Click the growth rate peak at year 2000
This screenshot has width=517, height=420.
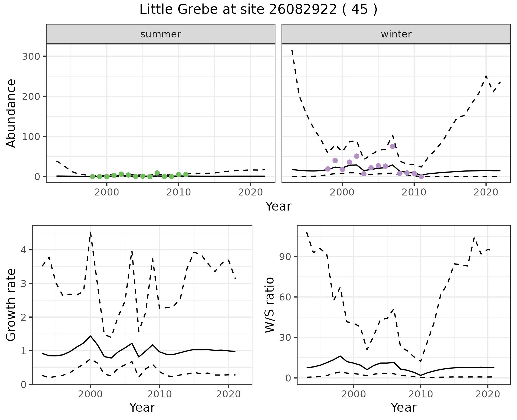(x=90, y=336)
